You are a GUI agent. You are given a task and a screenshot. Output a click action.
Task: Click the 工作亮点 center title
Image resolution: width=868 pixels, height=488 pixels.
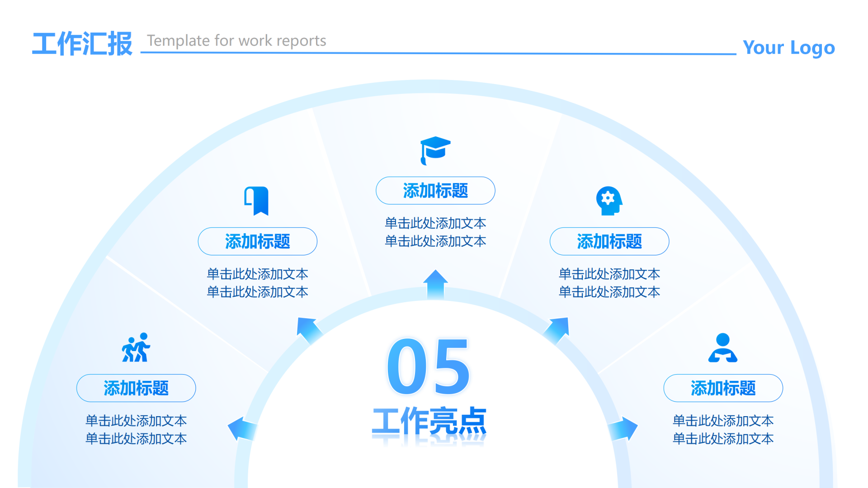(x=429, y=421)
